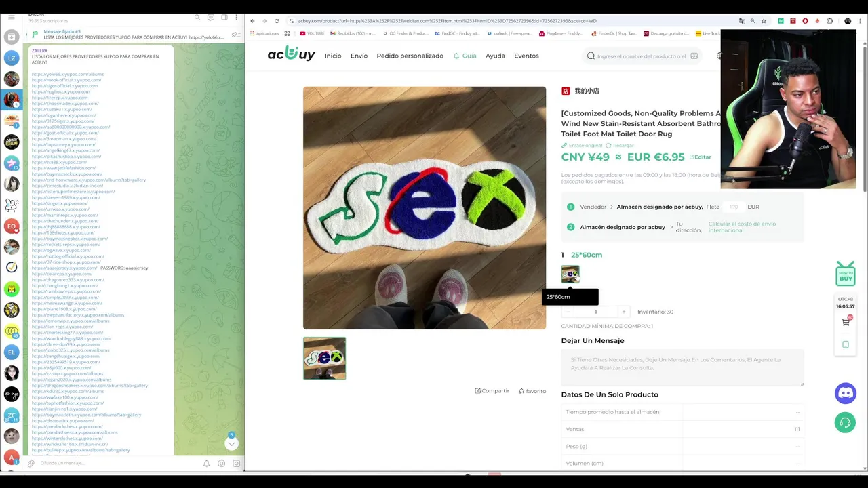Toggle Telegram side panel icon
The image size is (868, 488).
pos(224,17)
